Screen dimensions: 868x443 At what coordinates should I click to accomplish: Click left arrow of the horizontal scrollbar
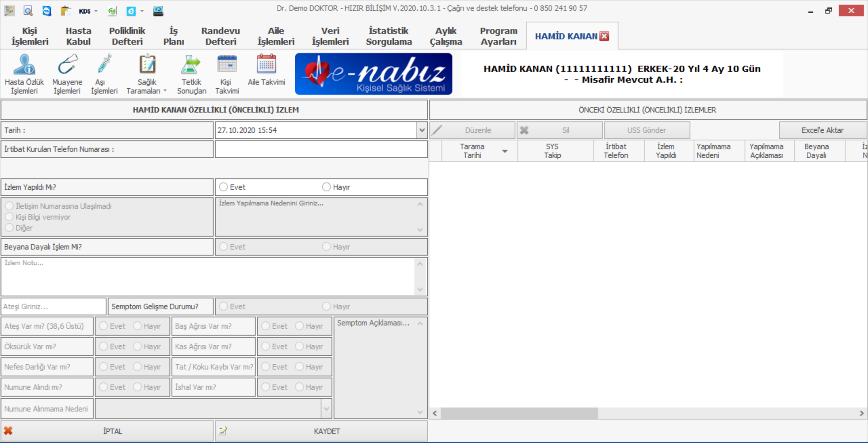point(435,413)
